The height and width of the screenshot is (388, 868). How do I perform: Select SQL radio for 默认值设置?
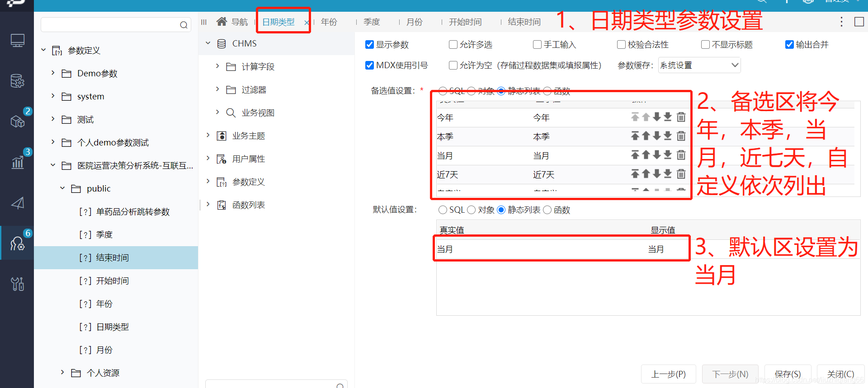tap(443, 210)
